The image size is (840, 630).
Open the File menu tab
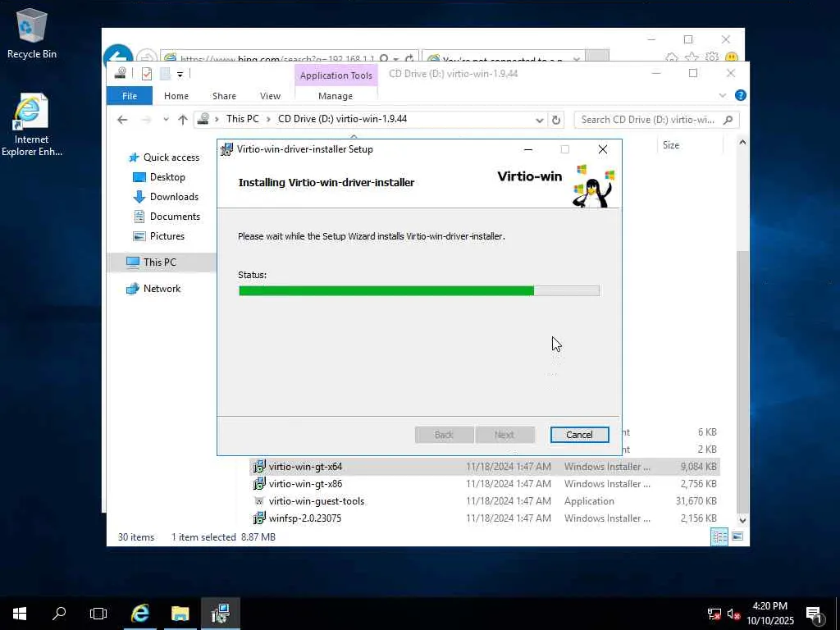click(x=130, y=96)
